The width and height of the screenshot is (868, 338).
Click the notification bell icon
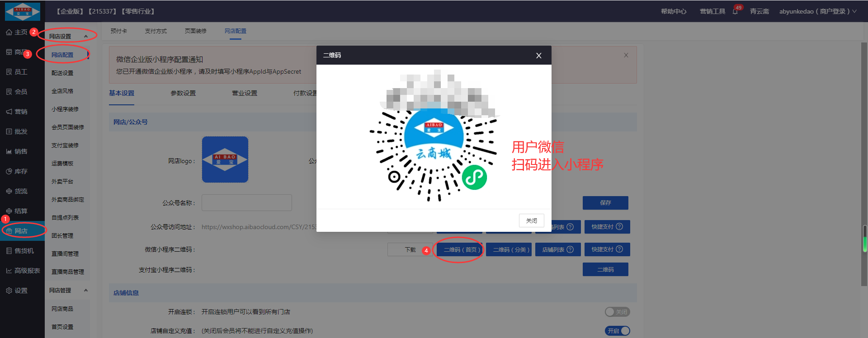point(735,12)
